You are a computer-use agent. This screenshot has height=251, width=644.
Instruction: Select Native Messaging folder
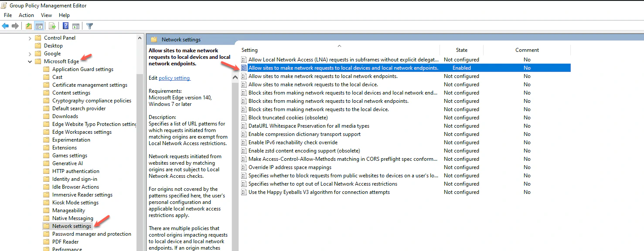[73, 218]
